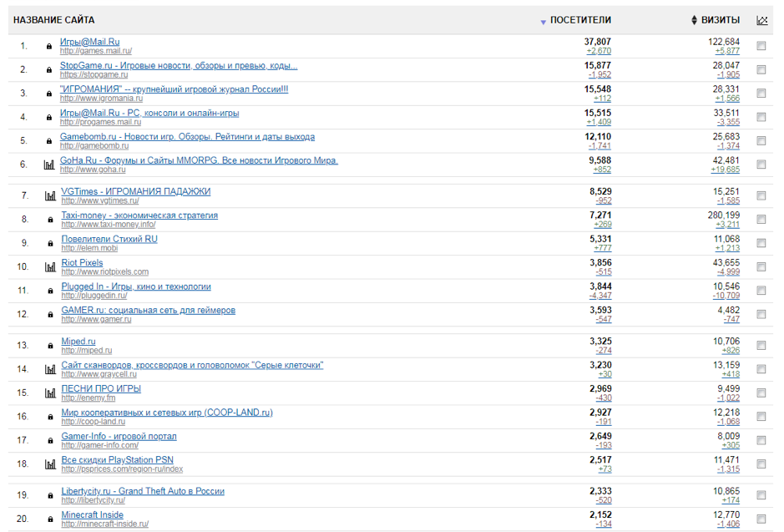The height and width of the screenshot is (532, 784).
Task: Select checkbox in VGTimes row
Action: pos(761,195)
